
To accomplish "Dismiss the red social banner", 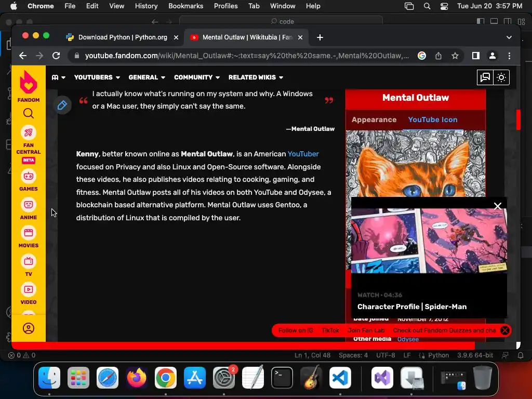I will 505,330.
